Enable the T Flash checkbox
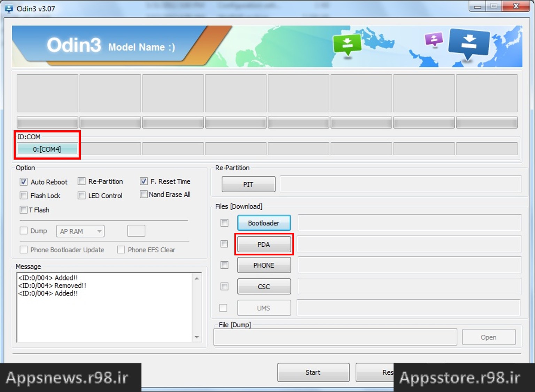Image resolution: width=535 pixels, height=392 pixels. pyautogui.click(x=24, y=210)
